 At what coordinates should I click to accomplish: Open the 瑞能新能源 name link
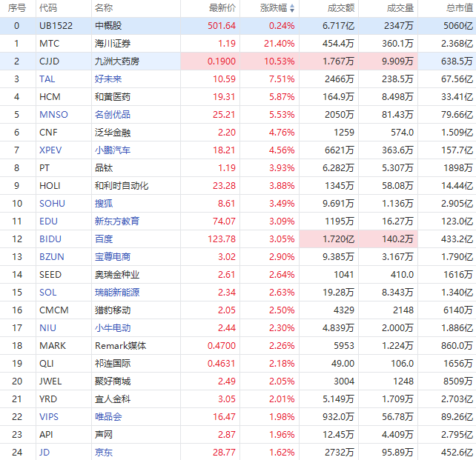(x=117, y=293)
